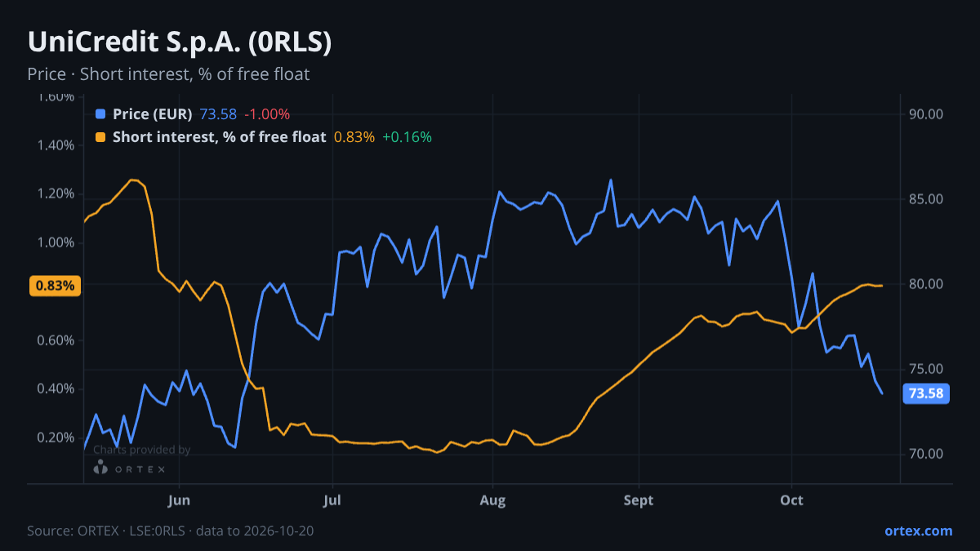Click the 90.00 right axis label
The image size is (980, 551).
(x=926, y=114)
